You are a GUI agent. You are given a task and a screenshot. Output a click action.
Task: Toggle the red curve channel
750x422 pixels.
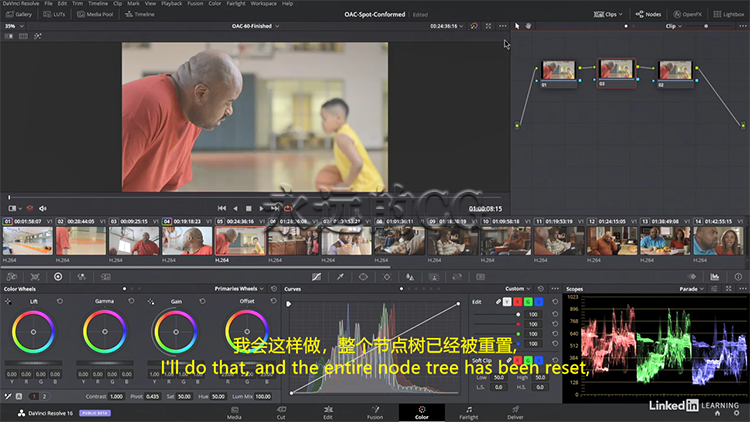pos(518,302)
